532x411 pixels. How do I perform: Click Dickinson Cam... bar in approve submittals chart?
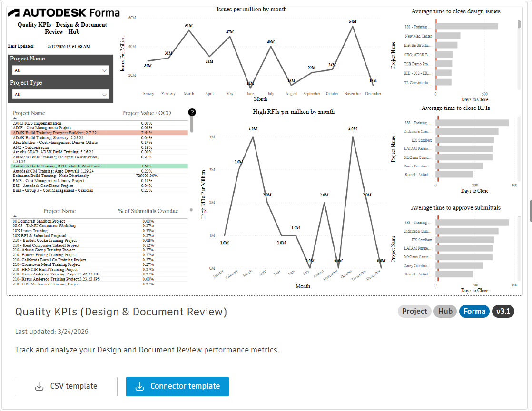coord(467,231)
